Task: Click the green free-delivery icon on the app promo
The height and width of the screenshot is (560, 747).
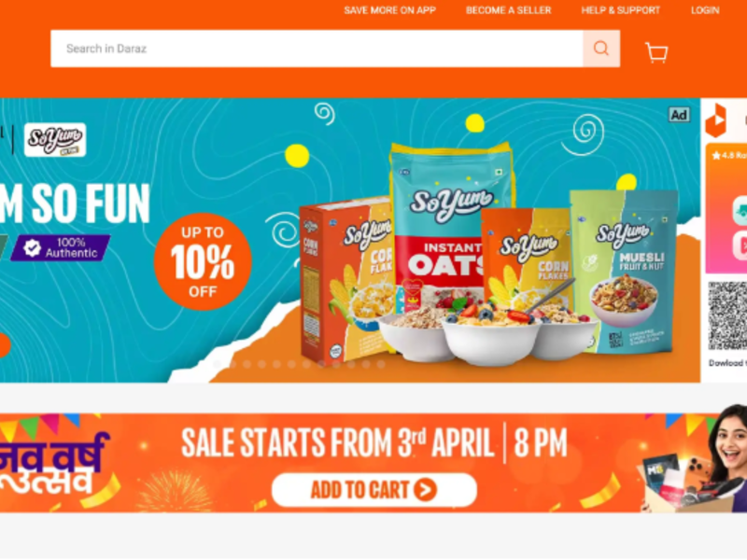Action: (x=740, y=210)
